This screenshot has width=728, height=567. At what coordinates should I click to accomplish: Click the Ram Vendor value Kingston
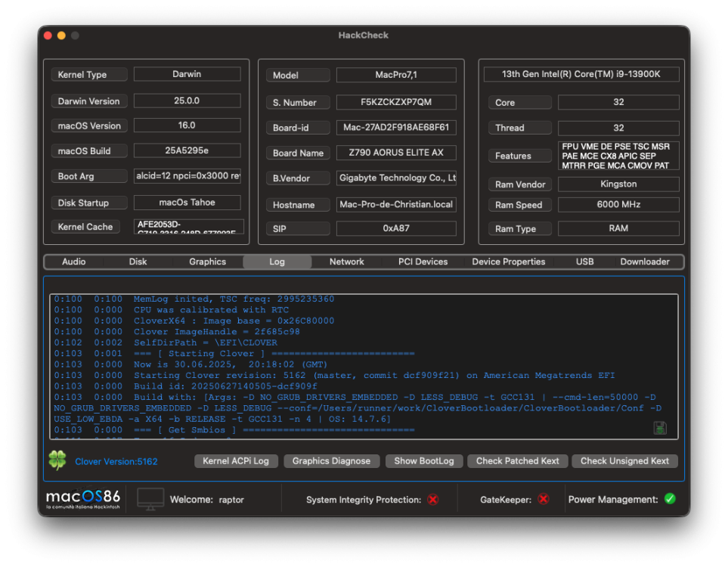pos(618,184)
